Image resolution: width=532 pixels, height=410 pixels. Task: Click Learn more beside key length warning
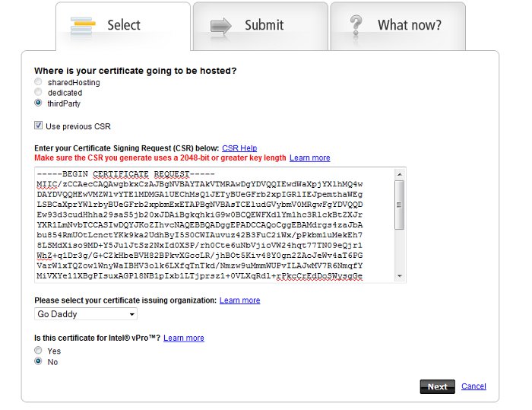309,157
